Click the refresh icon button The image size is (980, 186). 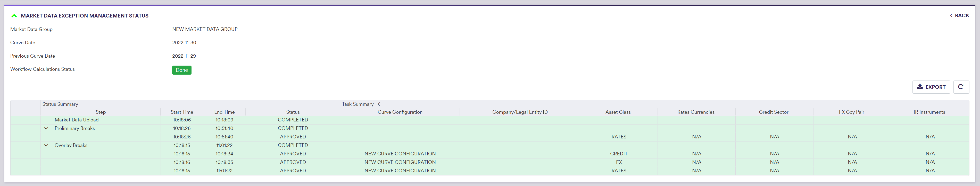[961, 87]
